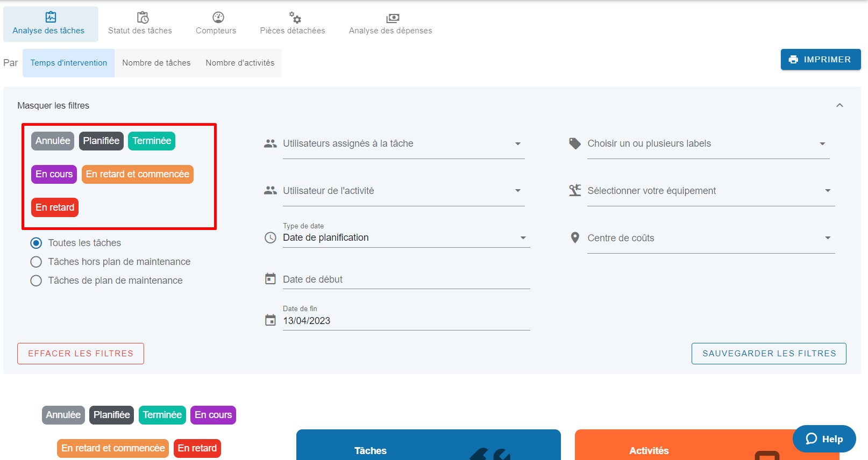The height and width of the screenshot is (460, 868).
Task: Click the Analyse des dépenses money icon
Action: (393, 18)
